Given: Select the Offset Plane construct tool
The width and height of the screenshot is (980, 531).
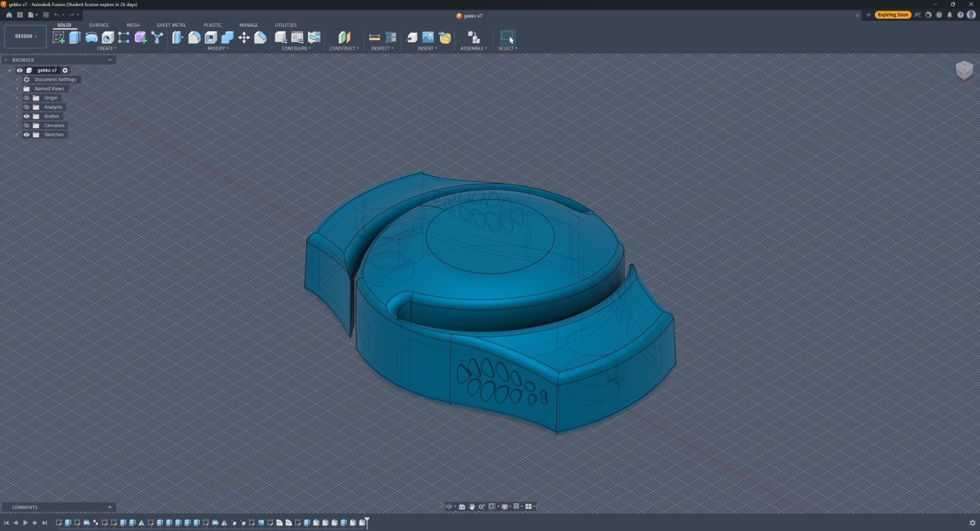Looking at the screenshot, I should [344, 37].
